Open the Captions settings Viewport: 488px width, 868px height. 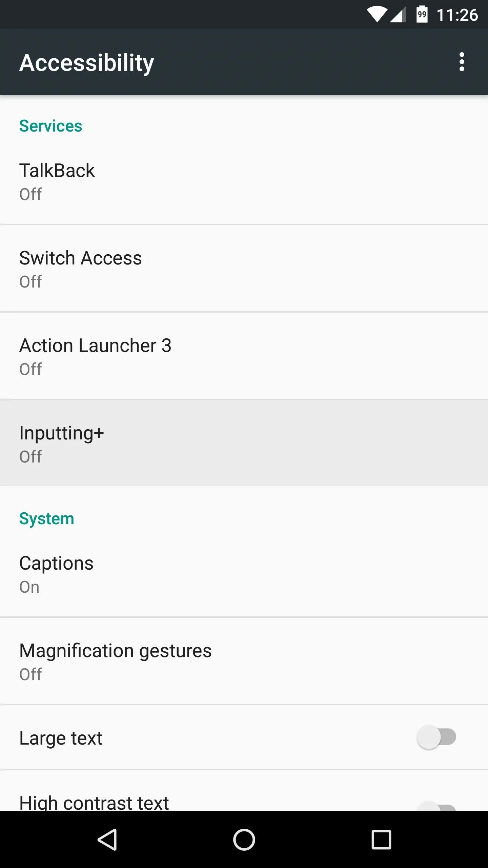[244, 574]
